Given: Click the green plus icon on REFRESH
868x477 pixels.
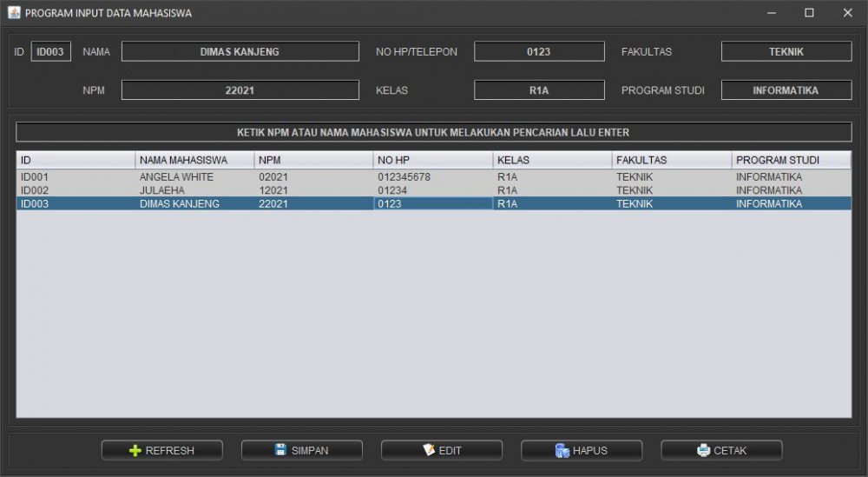Looking at the screenshot, I should pyautogui.click(x=135, y=450).
